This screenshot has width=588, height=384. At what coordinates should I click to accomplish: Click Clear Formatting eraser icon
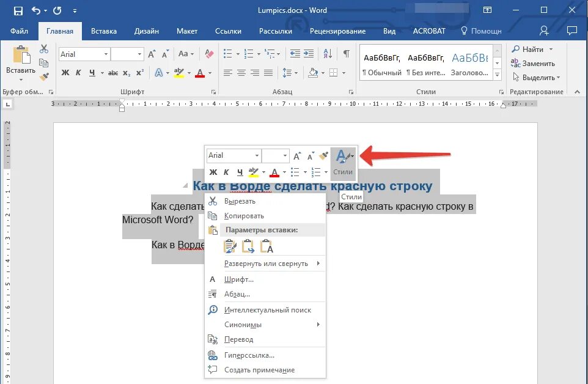(x=209, y=54)
